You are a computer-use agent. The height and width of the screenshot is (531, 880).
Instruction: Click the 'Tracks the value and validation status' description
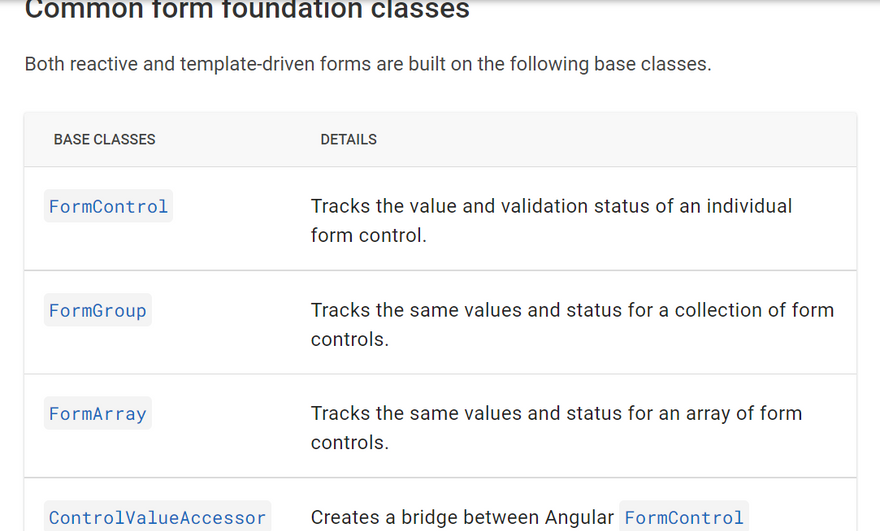(x=551, y=207)
